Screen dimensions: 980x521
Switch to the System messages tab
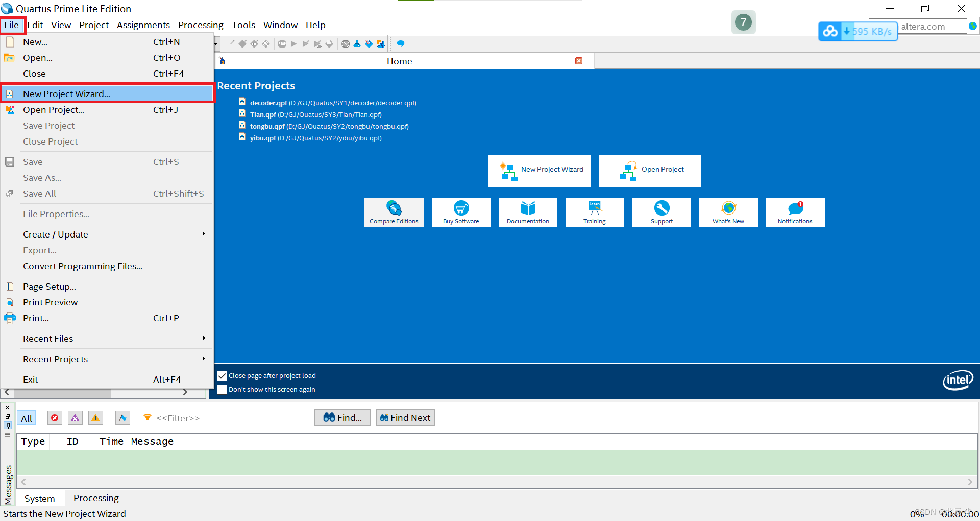[x=40, y=498]
